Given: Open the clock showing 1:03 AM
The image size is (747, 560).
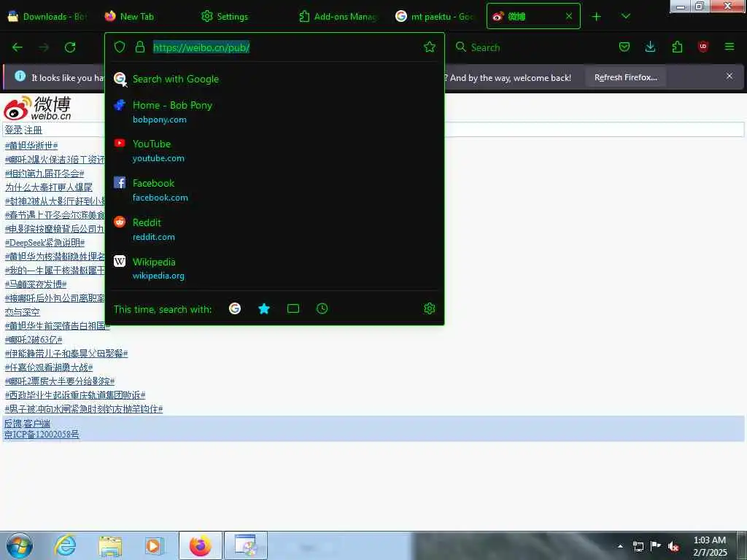Looking at the screenshot, I should tap(710, 546).
